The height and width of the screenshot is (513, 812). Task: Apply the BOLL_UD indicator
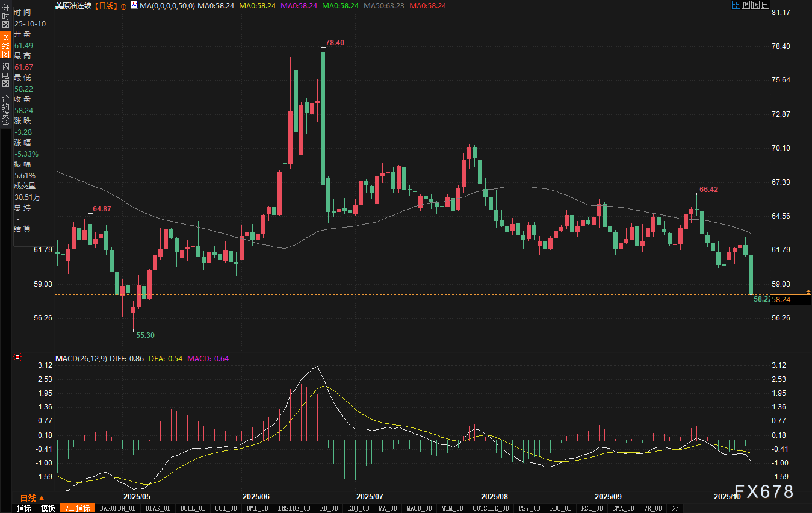tap(193, 508)
